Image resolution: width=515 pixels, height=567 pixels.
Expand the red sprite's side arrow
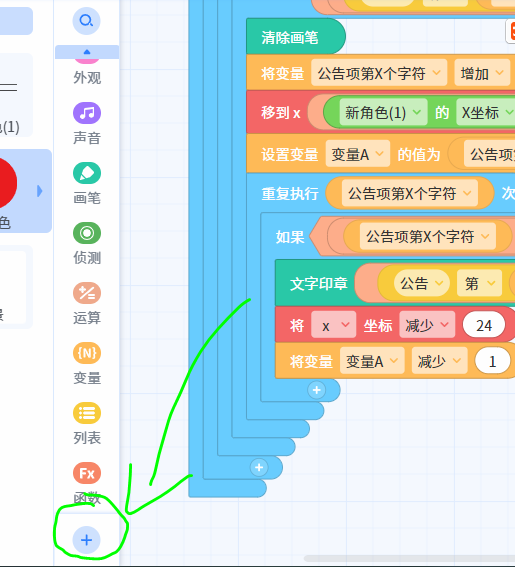click(39, 191)
